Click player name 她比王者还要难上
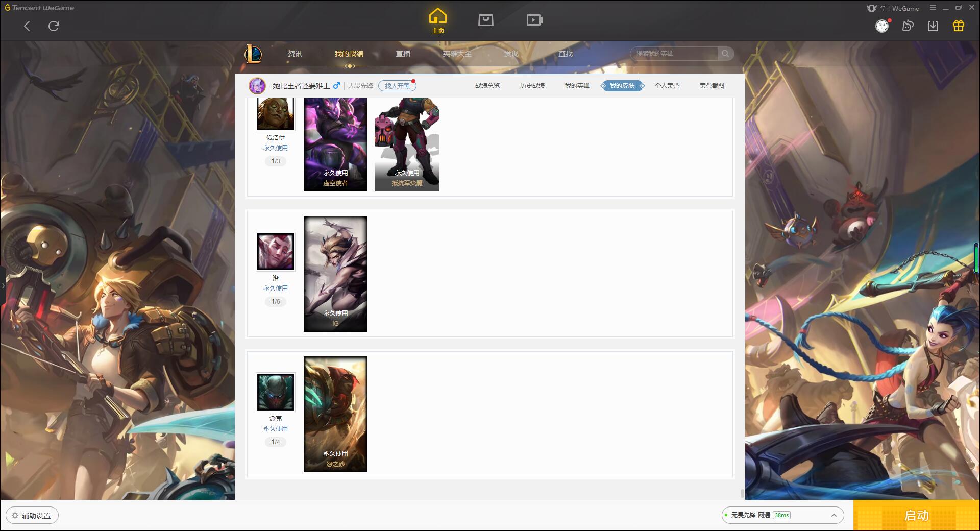980x531 pixels. point(301,86)
